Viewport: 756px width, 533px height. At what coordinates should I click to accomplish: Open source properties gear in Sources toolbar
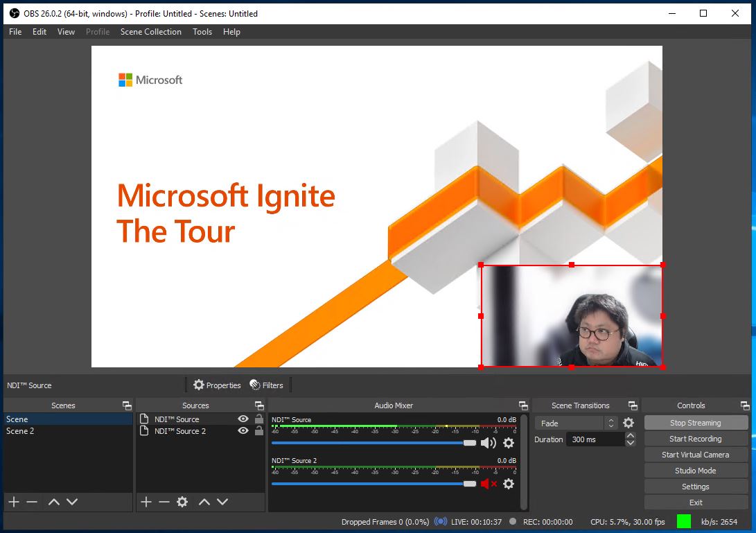(x=182, y=502)
